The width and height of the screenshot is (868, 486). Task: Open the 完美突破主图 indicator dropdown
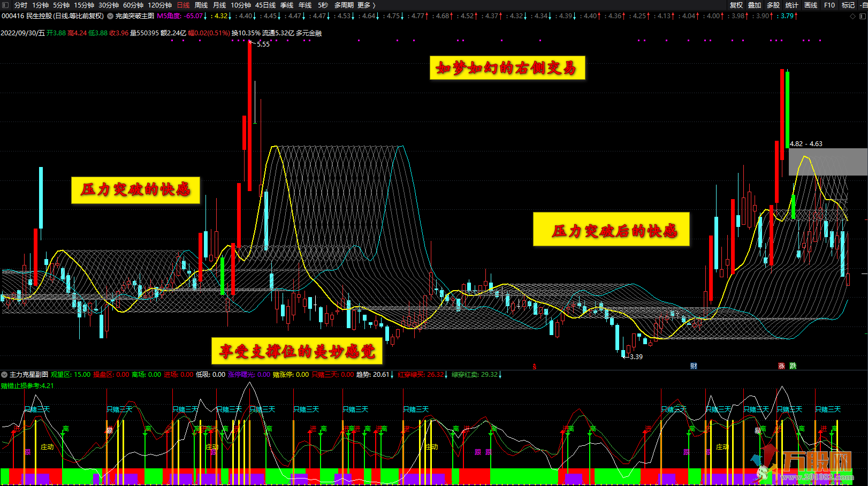(110, 16)
